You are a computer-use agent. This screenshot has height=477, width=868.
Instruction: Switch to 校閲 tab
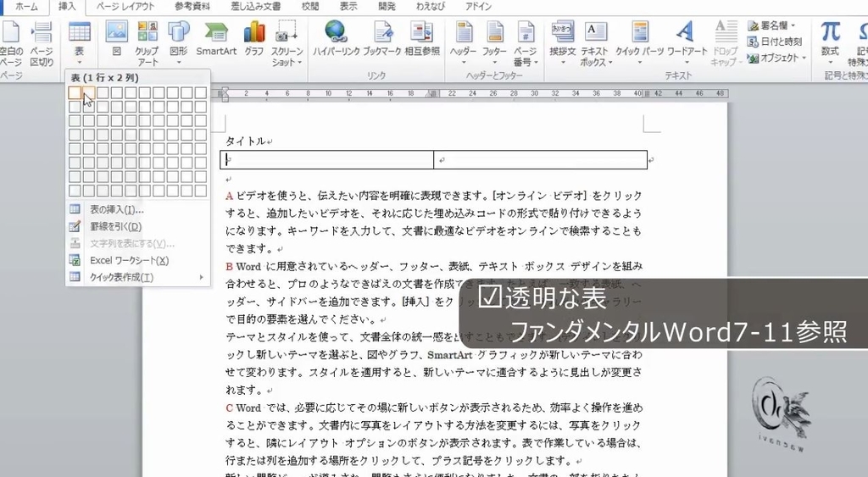310,7
